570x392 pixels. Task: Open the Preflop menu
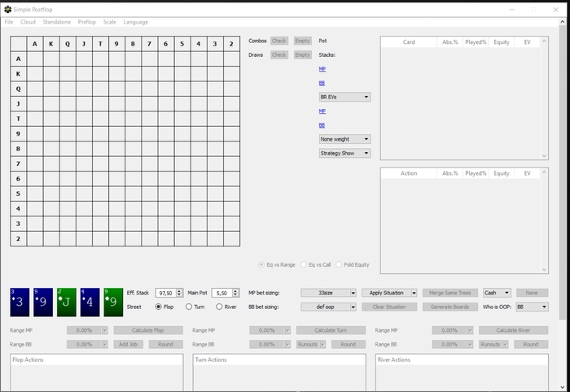[x=87, y=22]
